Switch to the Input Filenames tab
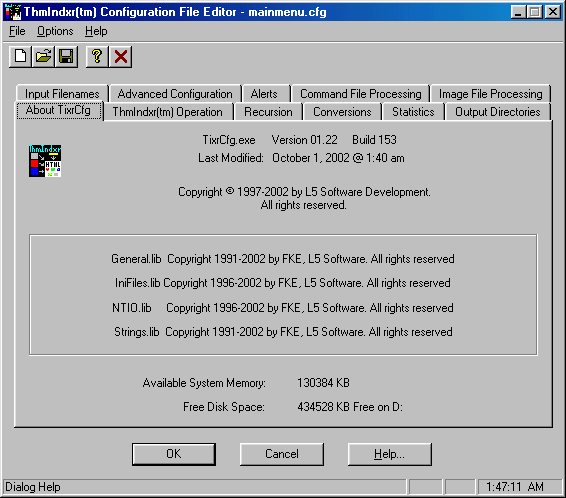566x498 pixels. coord(62,94)
